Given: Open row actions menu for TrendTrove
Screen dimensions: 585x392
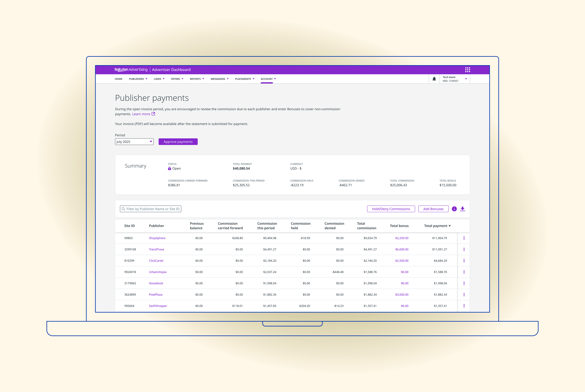Looking at the screenshot, I should coord(464,249).
